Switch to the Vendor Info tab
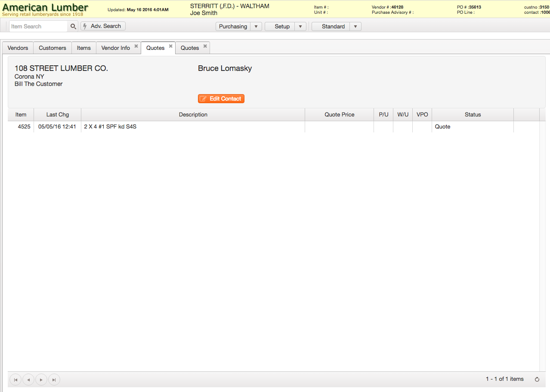 pos(115,48)
